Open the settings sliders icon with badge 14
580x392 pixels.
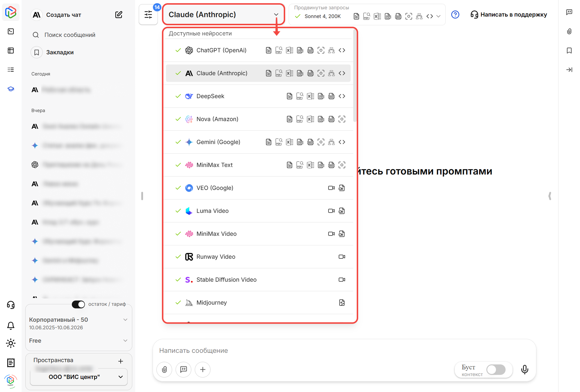(148, 15)
